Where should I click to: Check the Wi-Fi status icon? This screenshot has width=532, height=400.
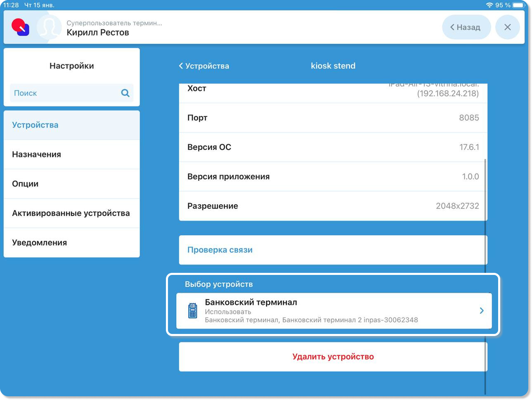pyautogui.click(x=489, y=5)
